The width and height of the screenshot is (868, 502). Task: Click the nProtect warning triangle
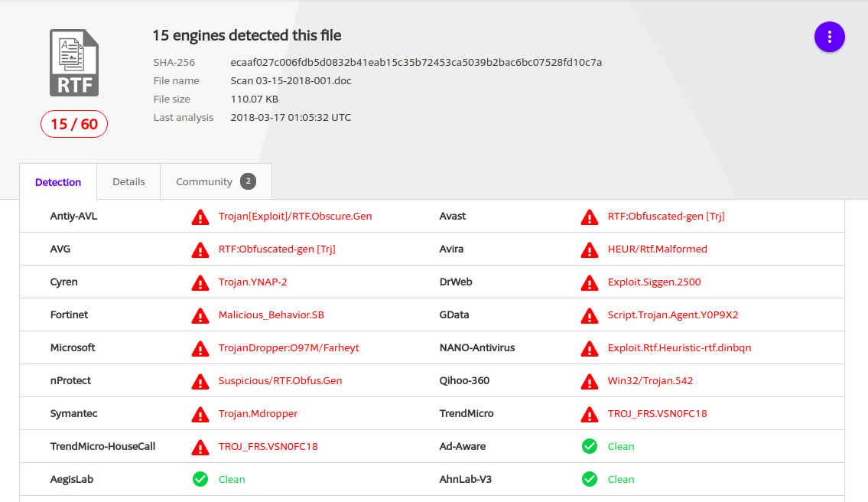200,381
